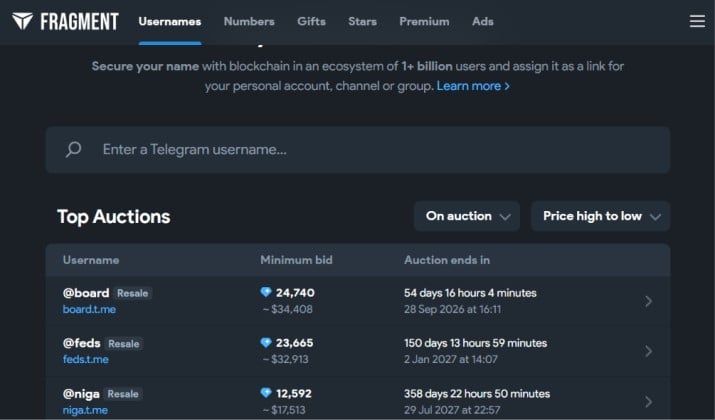Open the Gifts tab
The image size is (715, 420).
pyautogui.click(x=311, y=21)
